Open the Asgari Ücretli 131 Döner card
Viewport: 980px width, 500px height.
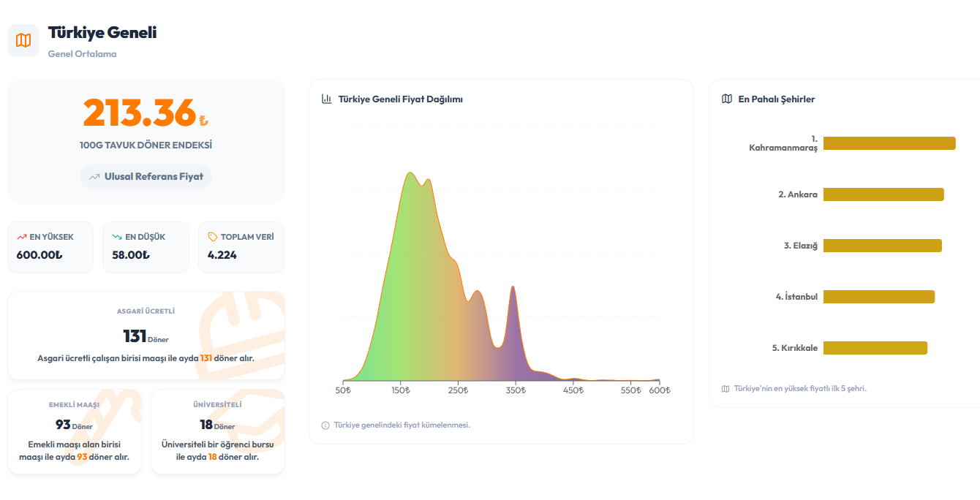click(146, 336)
